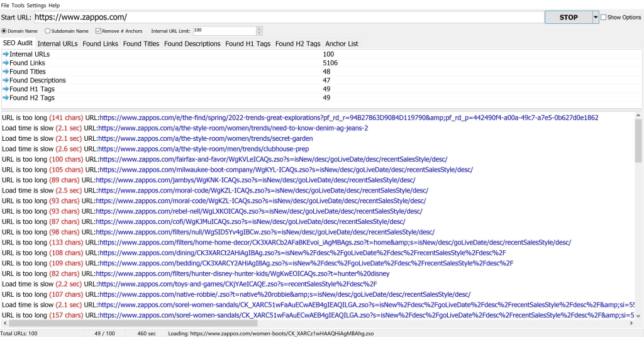
Task: Open the File menu
Action: tap(5, 5)
